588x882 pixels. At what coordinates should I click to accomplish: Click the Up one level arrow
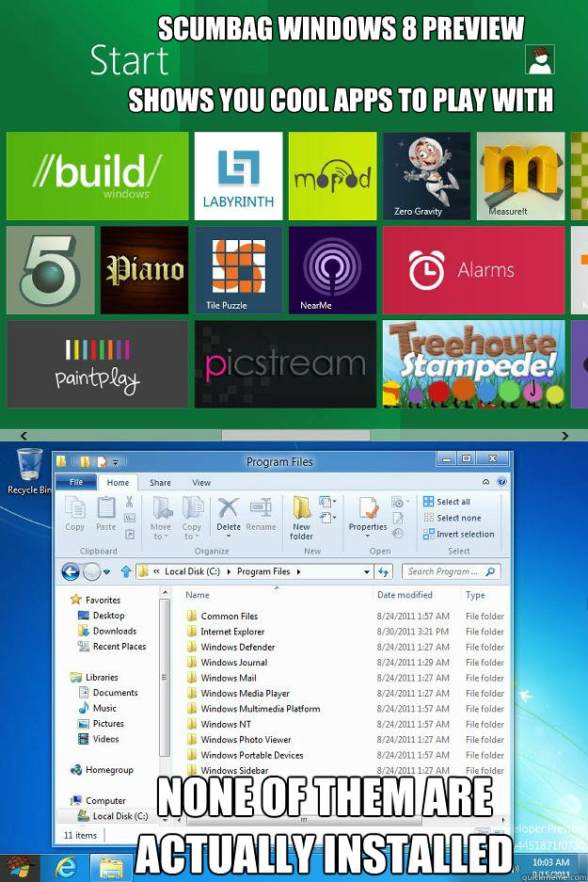point(126,572)
